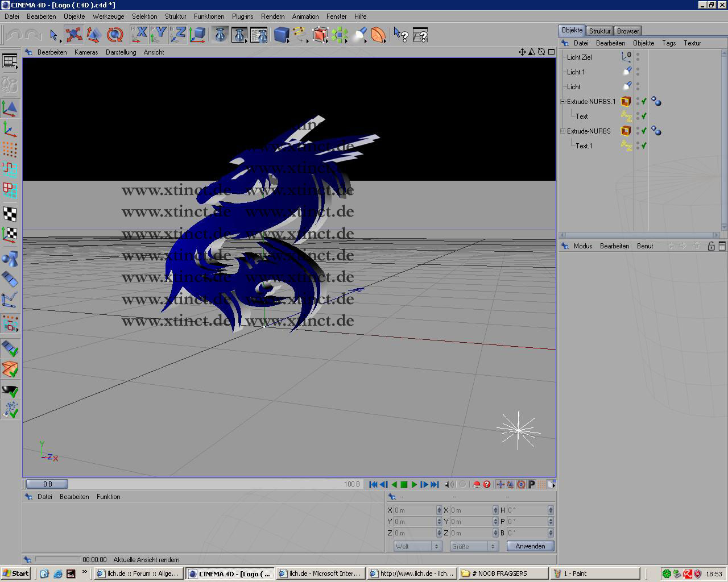Screen dimensions: 728x582
Task: Stop animation playback
Action: point(404,484)
